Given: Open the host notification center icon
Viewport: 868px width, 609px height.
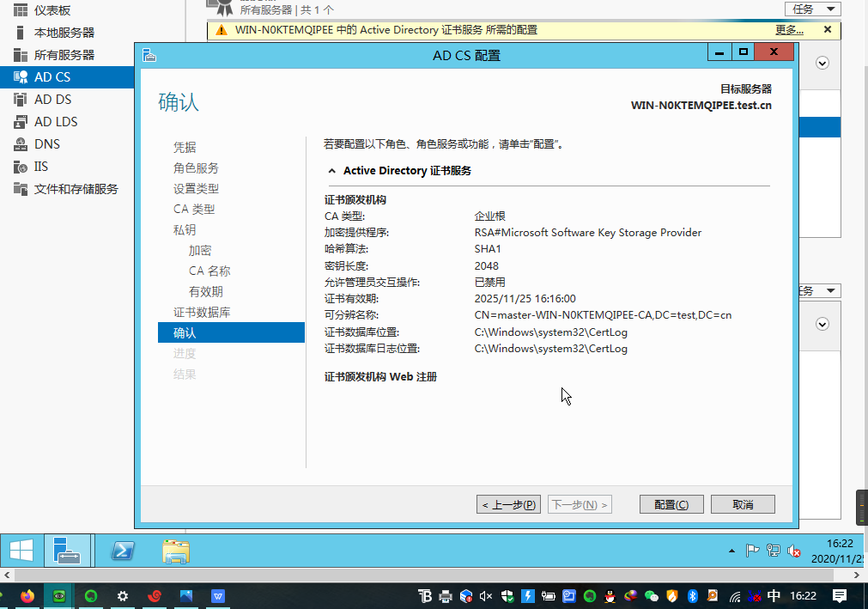Looking at the screenshot, I should pos(839,596).
